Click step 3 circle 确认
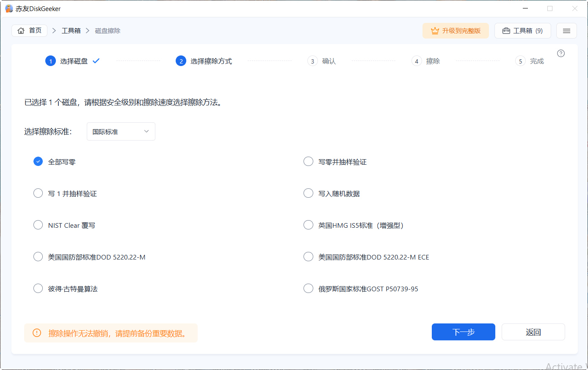 [312, 61]
